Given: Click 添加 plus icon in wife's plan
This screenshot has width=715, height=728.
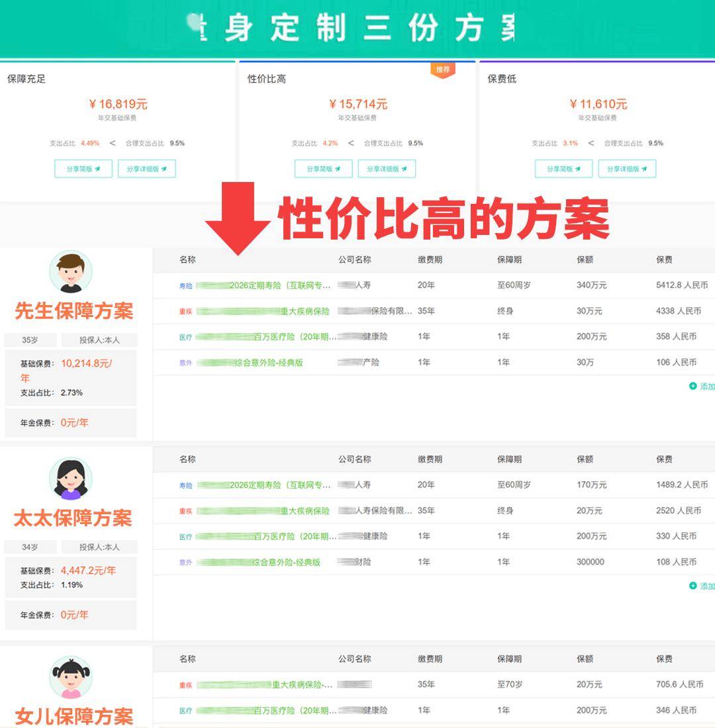Looking at the screenshot, I should pos(693,586).
